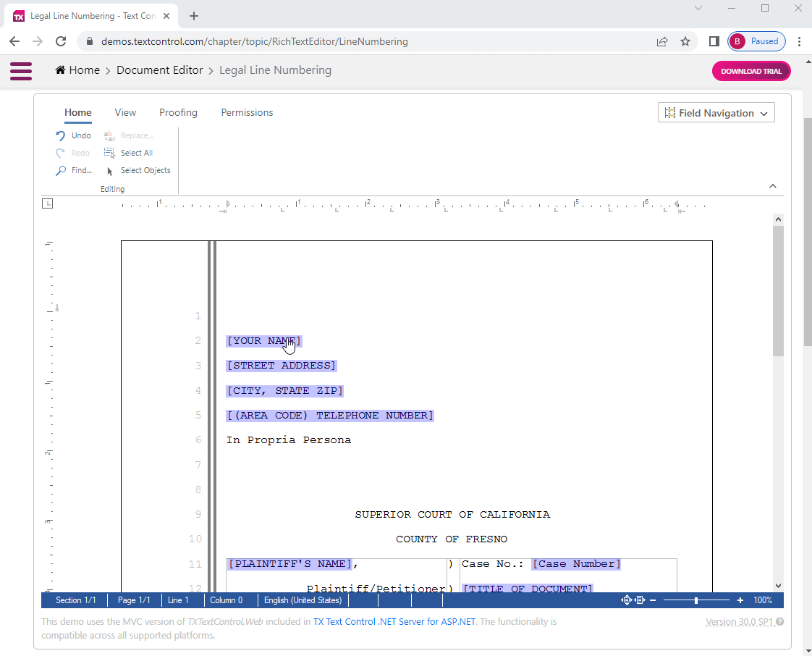This screenshot has width=812, height=656.
Task: Click the editor vertical scrollbar thumb
Action: 778,291
